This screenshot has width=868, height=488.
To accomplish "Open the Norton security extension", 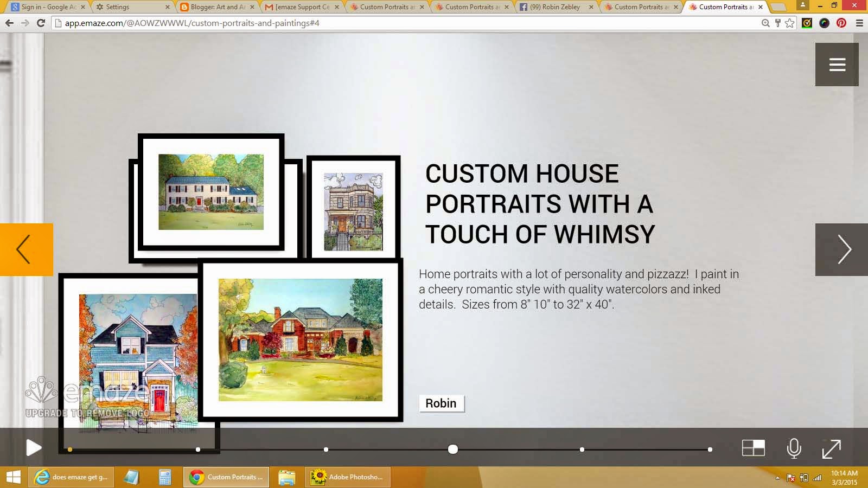I will click(x=808, y=23).
